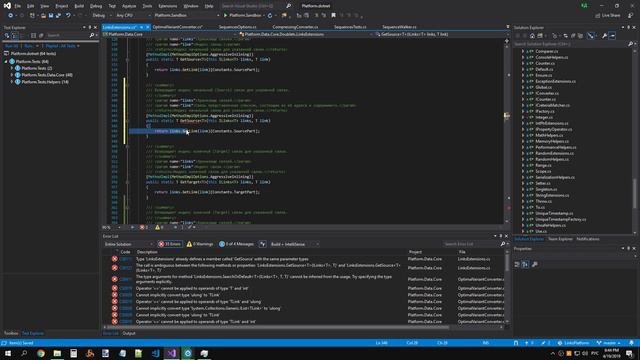Click the Error List filter icon
640x360 pixels.
[262, 244]
